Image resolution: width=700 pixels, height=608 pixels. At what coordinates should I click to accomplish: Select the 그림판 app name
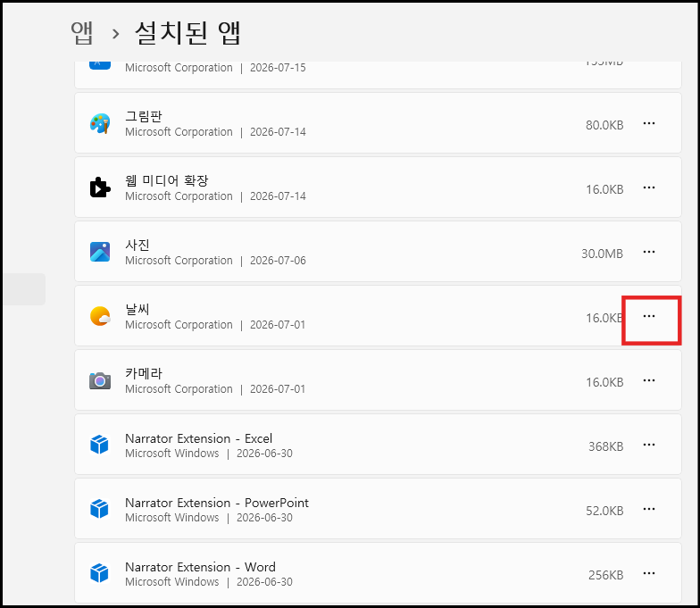point(143,116)
